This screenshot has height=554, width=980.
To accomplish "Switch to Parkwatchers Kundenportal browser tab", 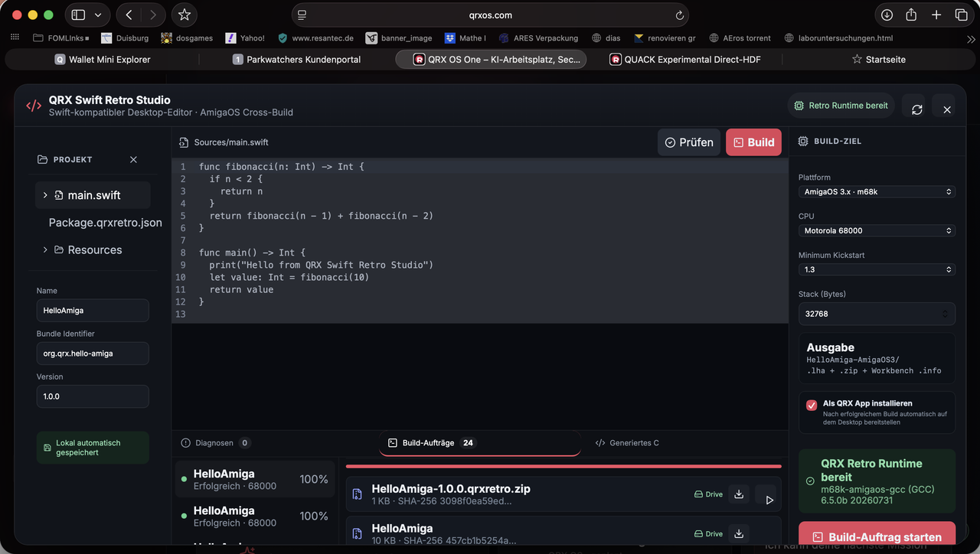I will 296,59.
